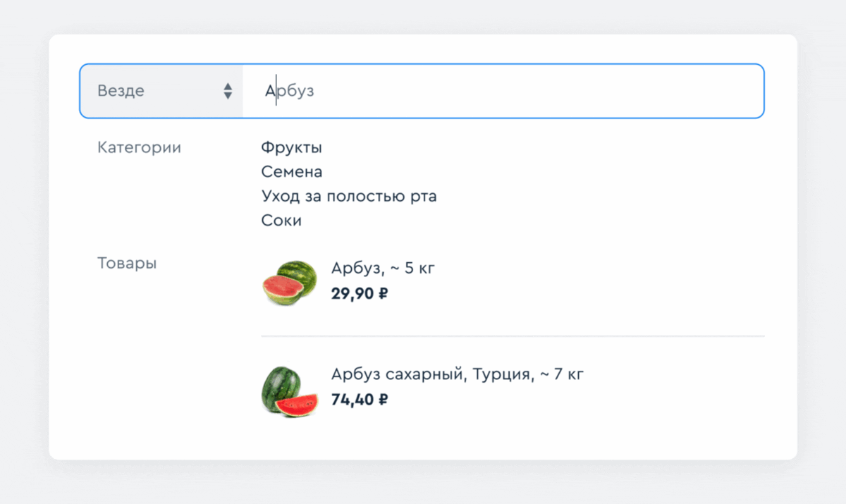
Task: Choose the Семена category suggestion
Action: (x=291, y=172)
